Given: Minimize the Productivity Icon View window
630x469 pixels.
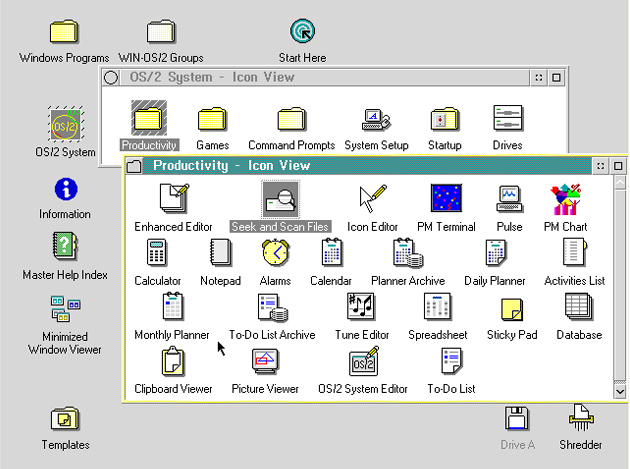Looking at the screenshot, I should pos(601,166).
